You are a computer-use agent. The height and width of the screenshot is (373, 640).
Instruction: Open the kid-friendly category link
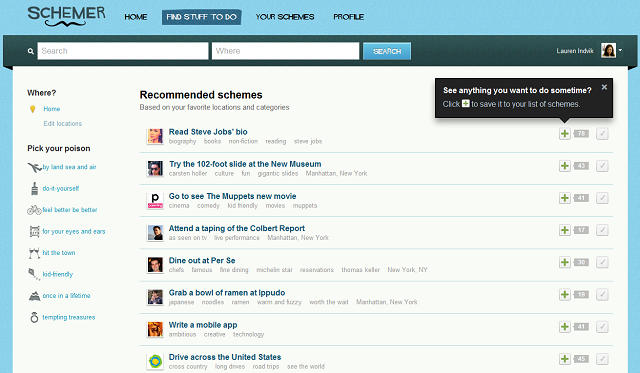(x=58, y=274)
